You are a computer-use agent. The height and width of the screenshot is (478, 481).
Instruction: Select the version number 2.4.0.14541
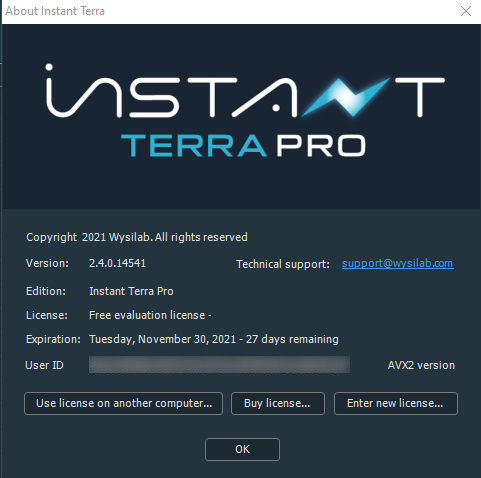117,263
